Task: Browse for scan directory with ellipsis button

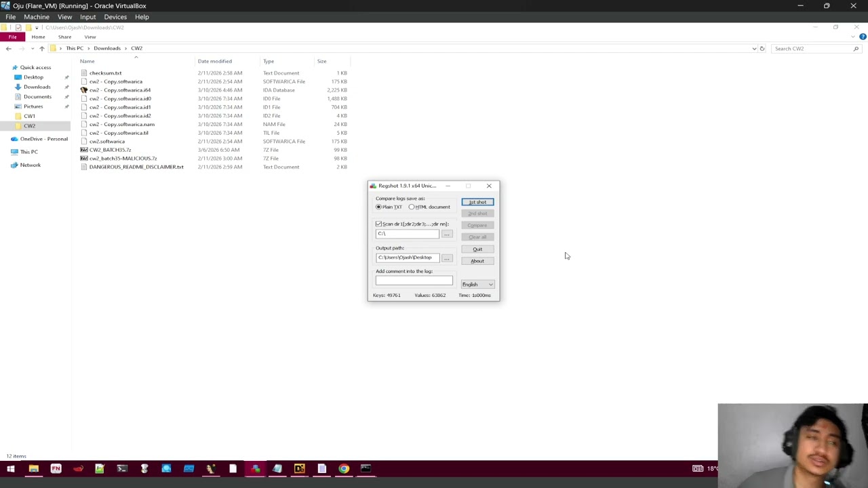Action: 446,234
